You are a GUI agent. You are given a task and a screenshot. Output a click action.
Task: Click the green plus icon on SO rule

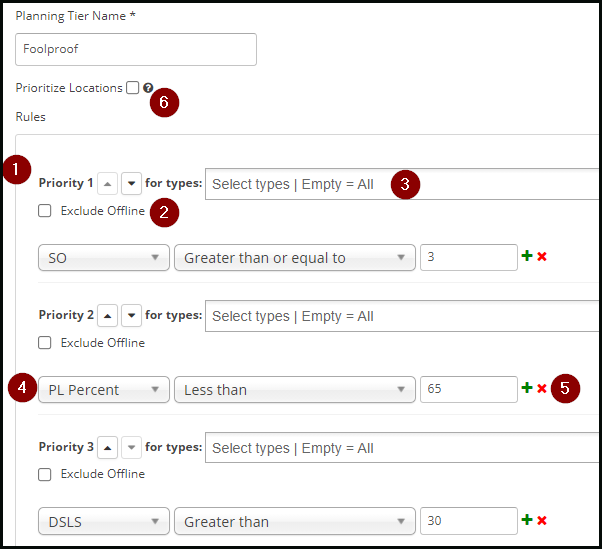[527, 256]
